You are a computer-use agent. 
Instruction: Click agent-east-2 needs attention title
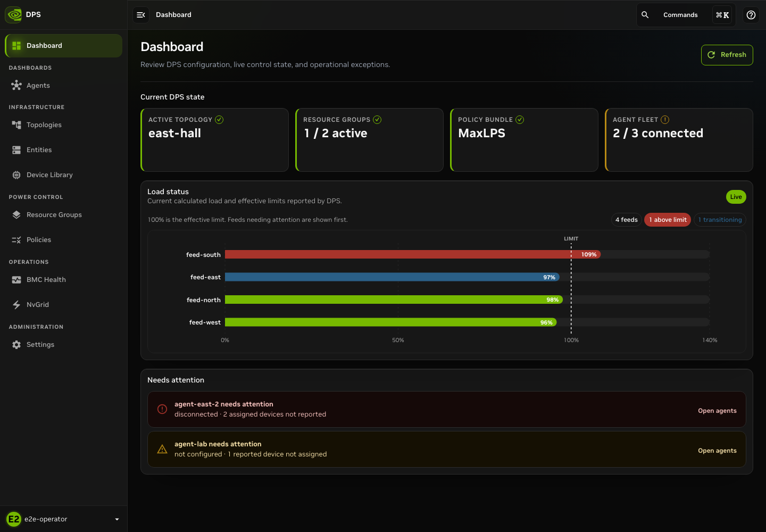224,404
